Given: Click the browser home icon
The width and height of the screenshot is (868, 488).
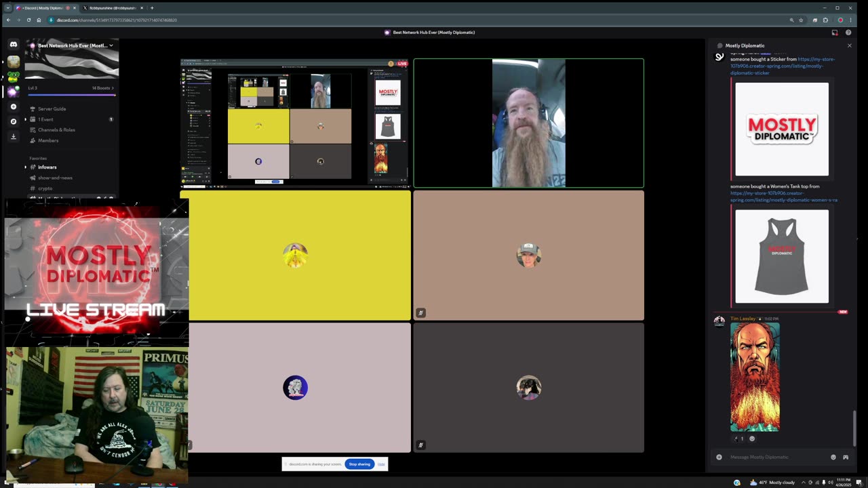Looking at the screenshot, I should click(x=39, y=20).
